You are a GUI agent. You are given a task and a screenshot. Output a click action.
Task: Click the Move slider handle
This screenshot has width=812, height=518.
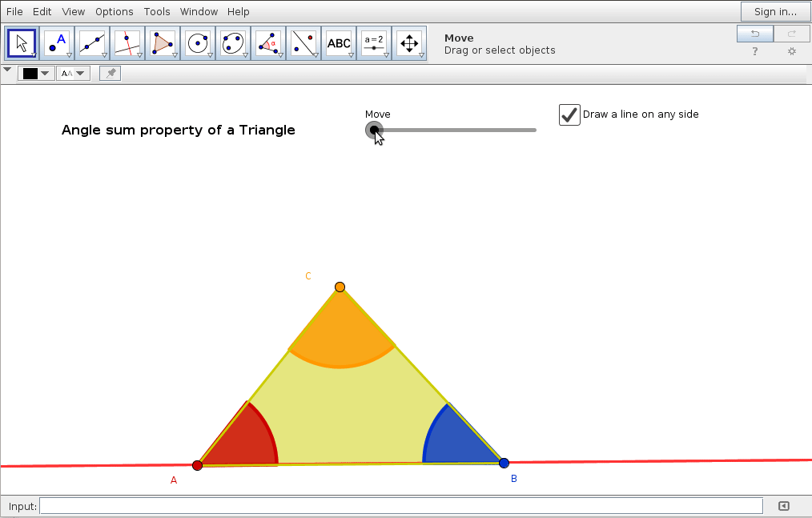click(374, 130)
